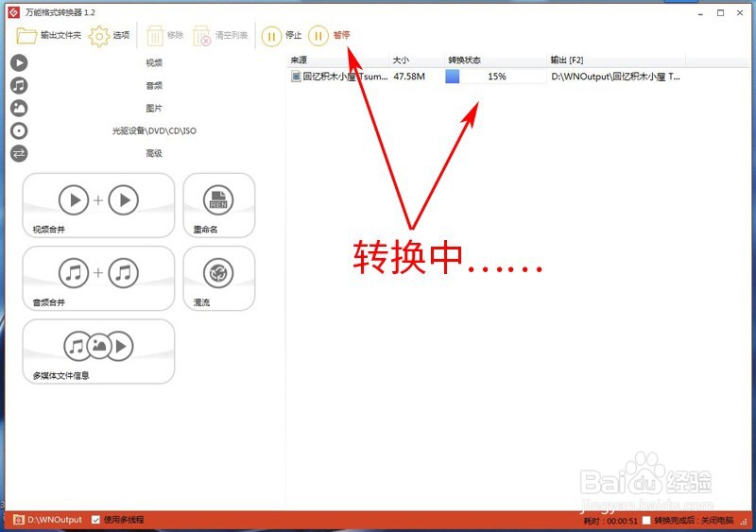The image size is (756, 532).
Task: Toggle the 使用多线程 multithreading checkbox
Action: pos(95,520)
